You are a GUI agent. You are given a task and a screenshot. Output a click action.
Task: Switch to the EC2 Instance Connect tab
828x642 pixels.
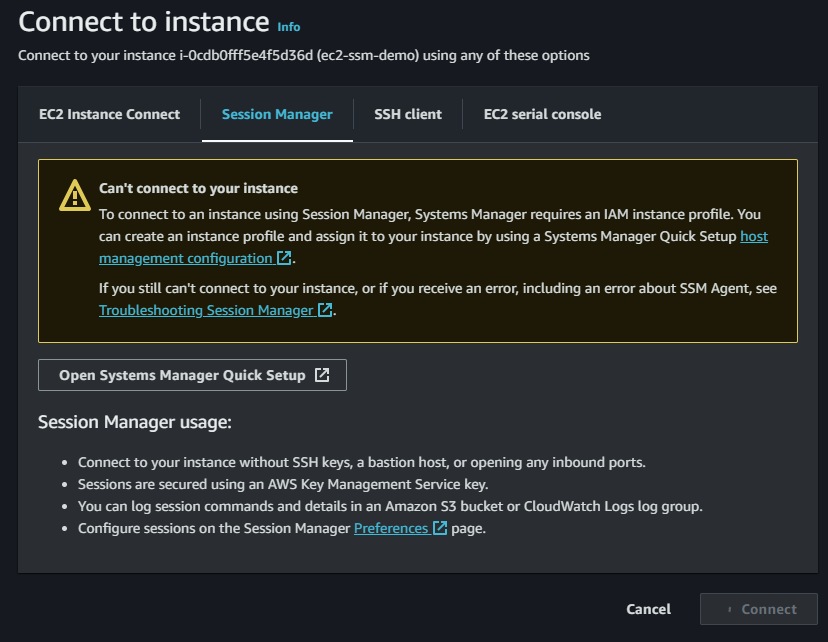point(109,114)
